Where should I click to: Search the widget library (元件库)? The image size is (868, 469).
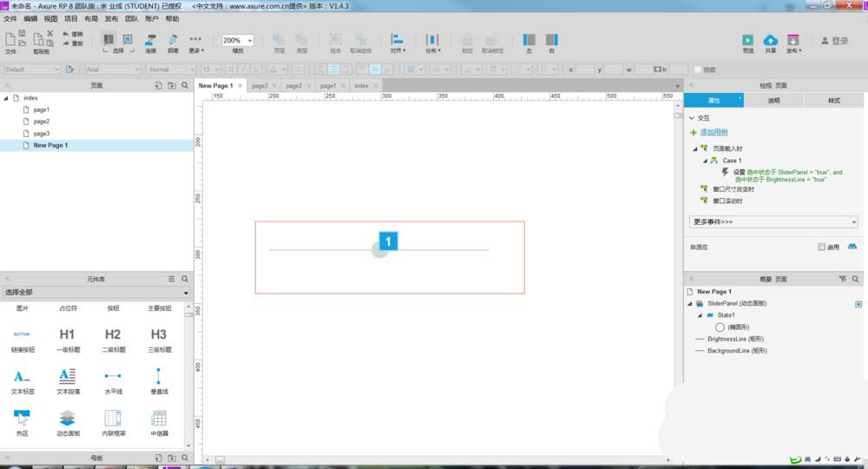coord(185,279)
